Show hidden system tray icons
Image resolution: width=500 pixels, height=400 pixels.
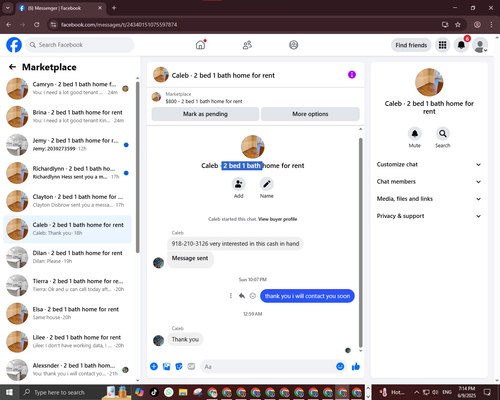417,392
